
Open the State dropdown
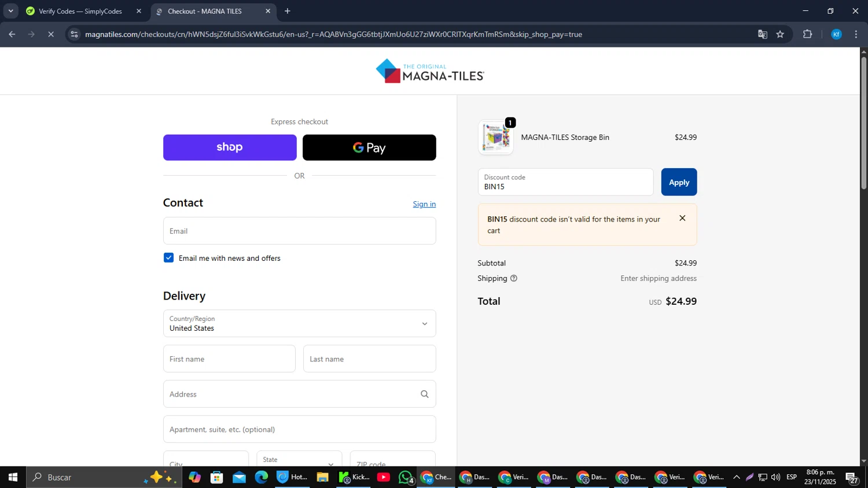click(x=299, y=460)
